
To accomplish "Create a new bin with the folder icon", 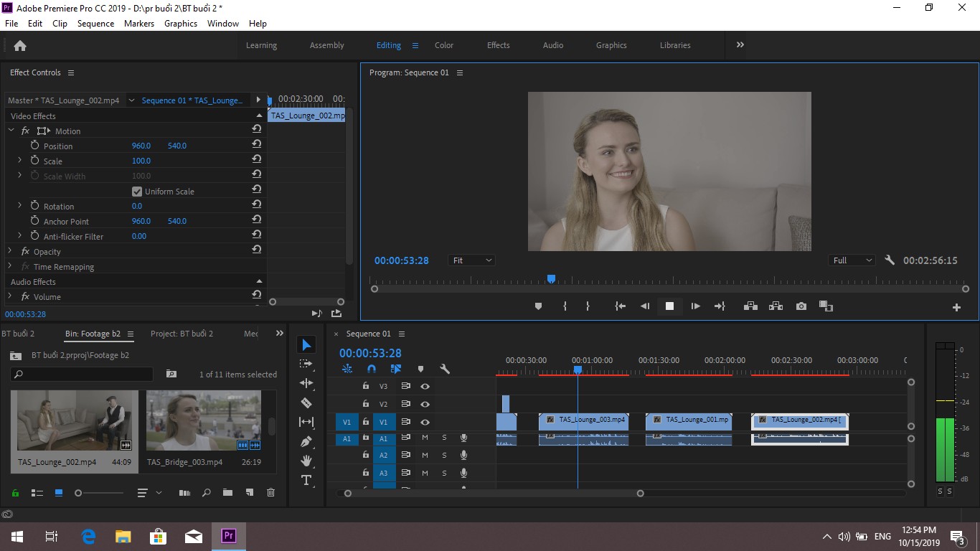I will tap(227, 493).
